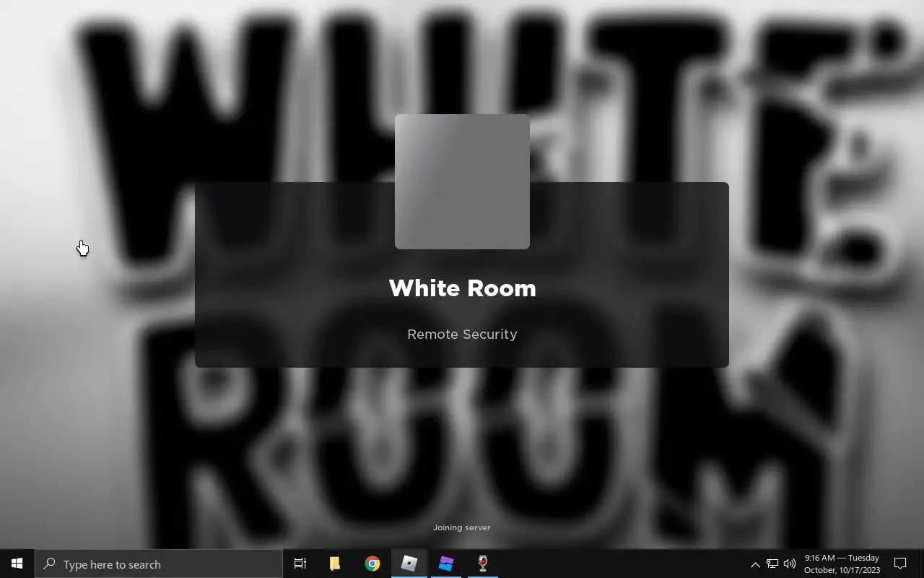Click the "White Room" game title
Screen dimensions: 924x578
click(x=462, y=288)
